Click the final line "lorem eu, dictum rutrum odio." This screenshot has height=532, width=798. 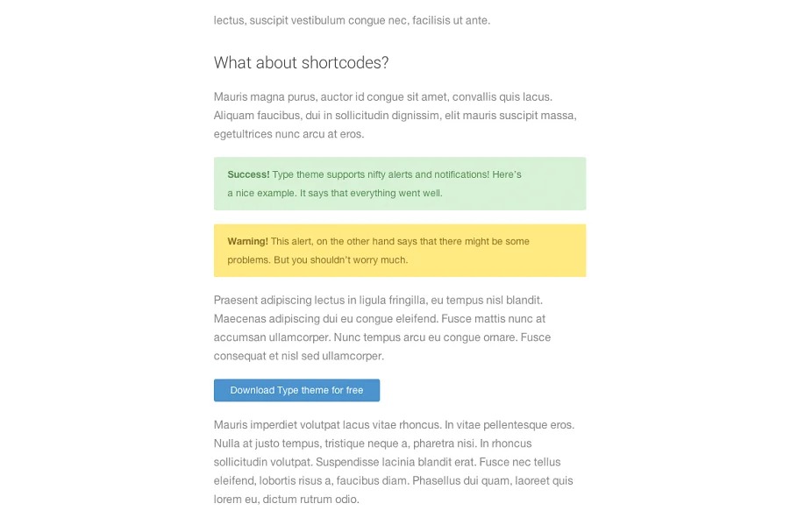[287, 500]
